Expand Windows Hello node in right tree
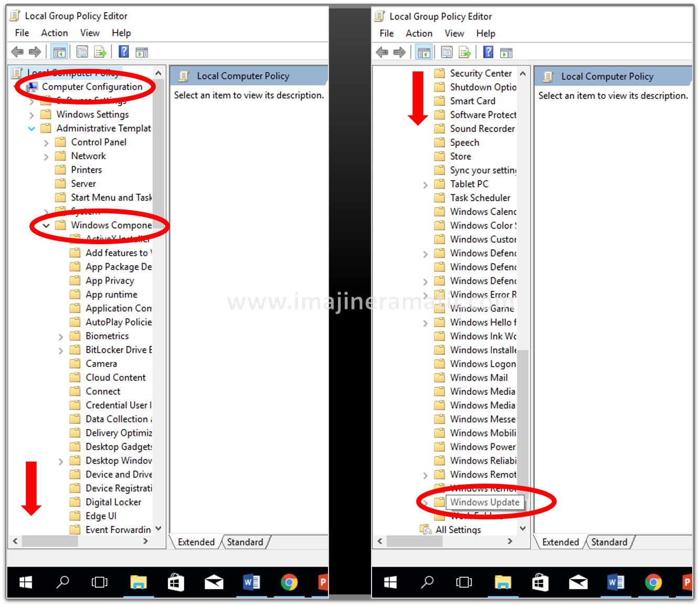 (425, 323)
